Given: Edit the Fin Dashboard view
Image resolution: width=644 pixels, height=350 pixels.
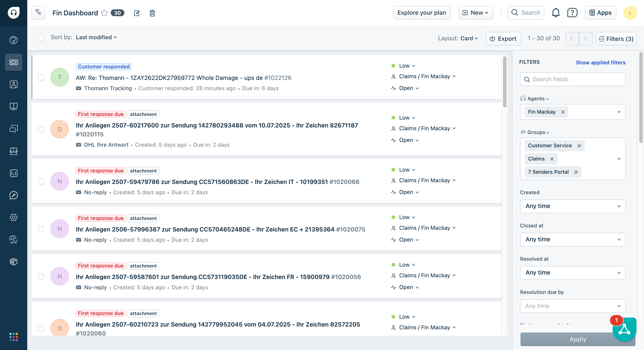Looking at the screenshot, I should tap(137, 13).
